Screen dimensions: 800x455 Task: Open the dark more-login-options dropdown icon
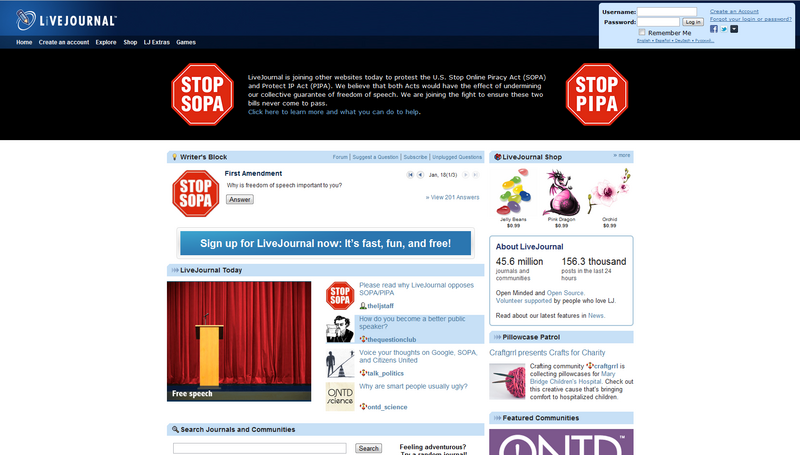click(x=734, y=29)
